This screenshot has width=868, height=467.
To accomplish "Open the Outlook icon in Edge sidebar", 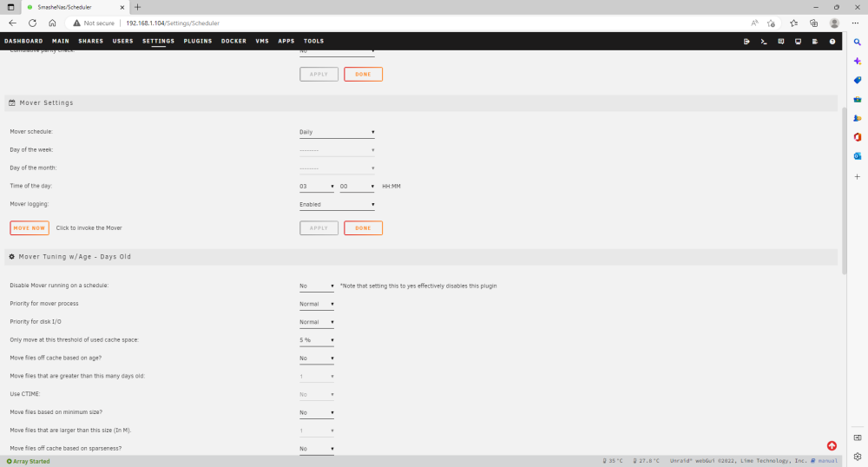I will 858,156.
